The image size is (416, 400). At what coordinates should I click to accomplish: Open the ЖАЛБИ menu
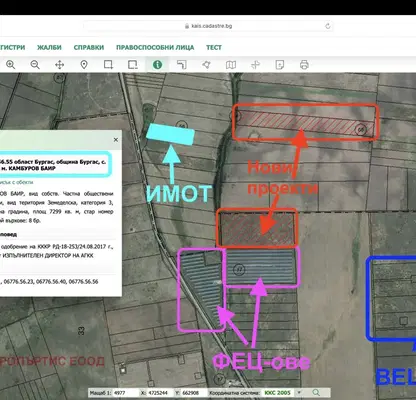pyautogui.click(x=49, y=47)
